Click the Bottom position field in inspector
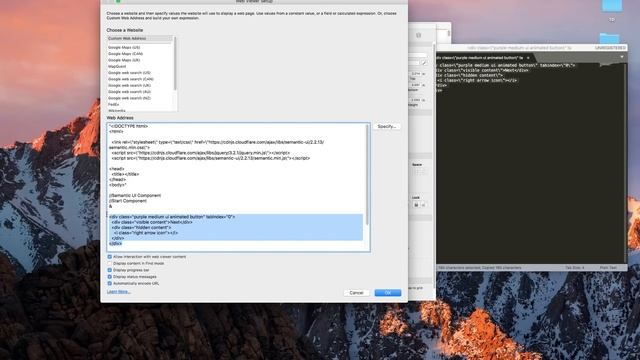This screenshot has width=640, height=360. tap(416, 85)
